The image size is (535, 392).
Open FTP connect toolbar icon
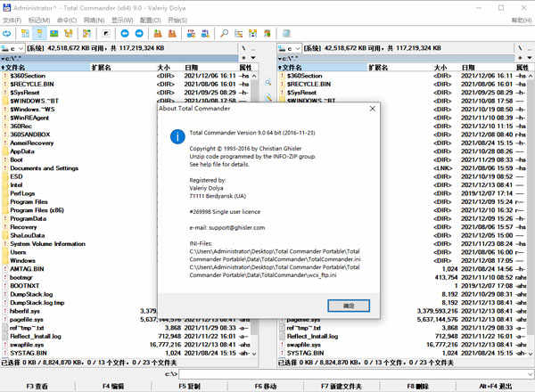(191, 33)
